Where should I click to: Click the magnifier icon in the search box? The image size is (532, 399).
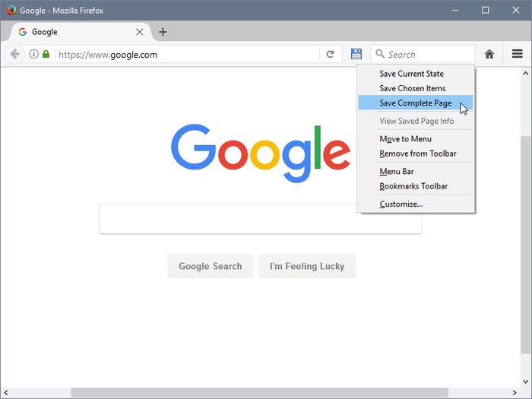380,54
